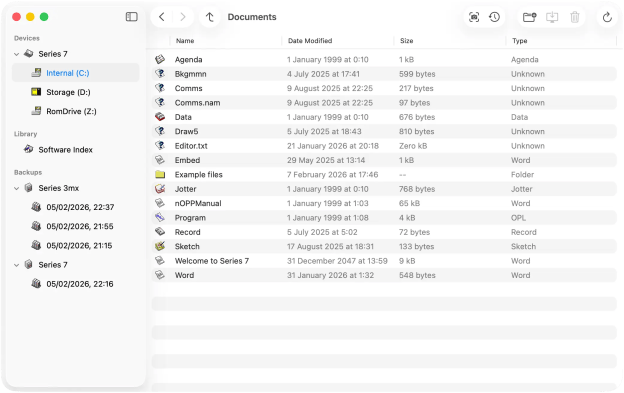Collapse the Series 7 backups group

[16, 265]
